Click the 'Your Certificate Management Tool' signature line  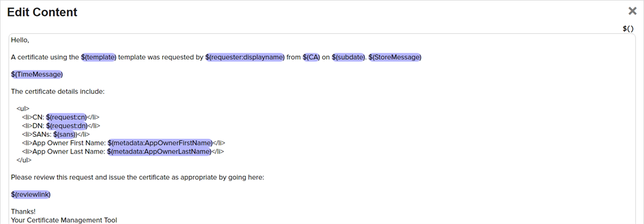[64, 220]
